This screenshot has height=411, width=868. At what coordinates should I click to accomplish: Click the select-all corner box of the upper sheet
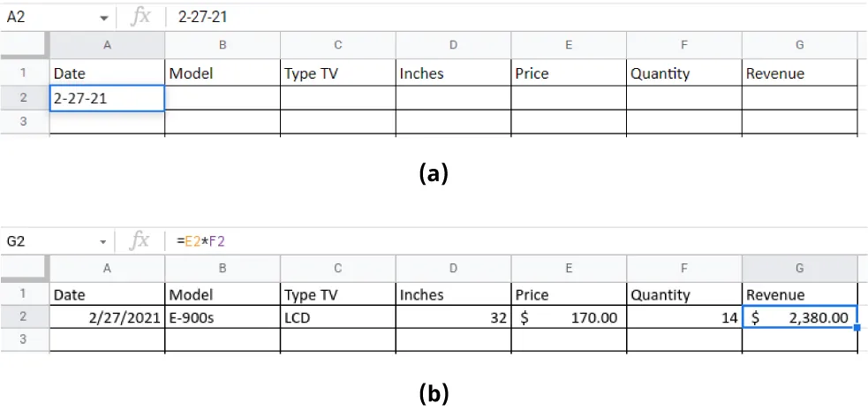coord(24,45)
